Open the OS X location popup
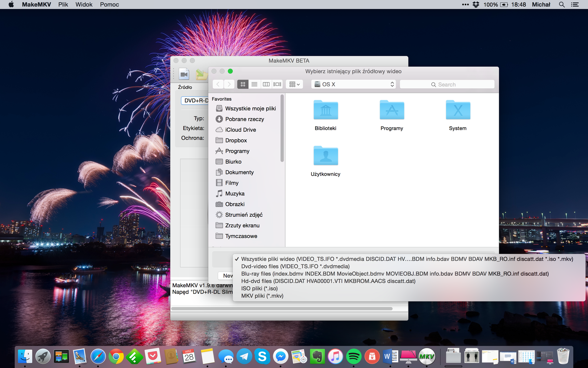The width and height of the screenshot is (588, 368). click(353, 84)
